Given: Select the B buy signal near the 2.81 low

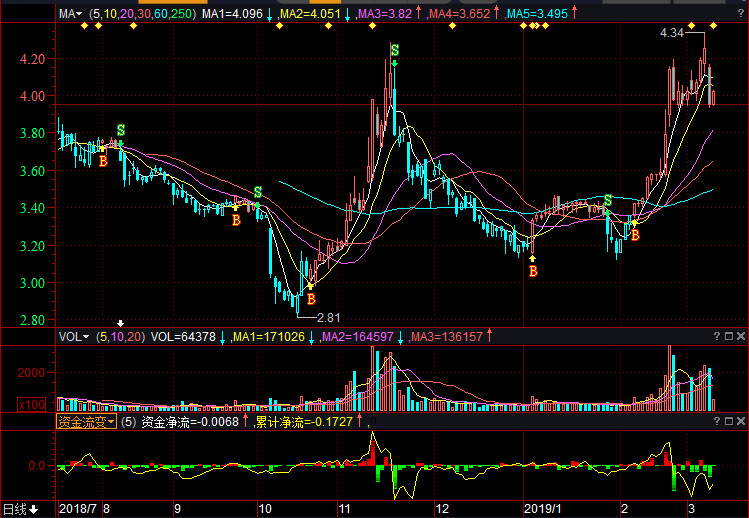Looking at the screenshot, I should 311,299.
